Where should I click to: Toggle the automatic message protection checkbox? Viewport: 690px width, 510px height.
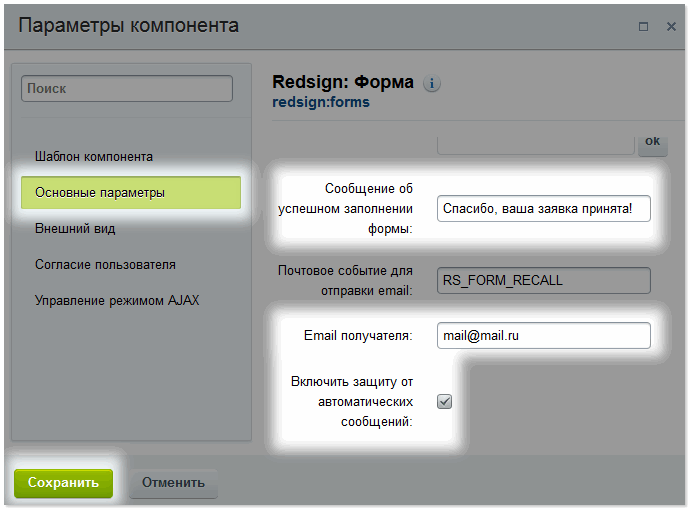pyautogui.click(x=445, y=401)
